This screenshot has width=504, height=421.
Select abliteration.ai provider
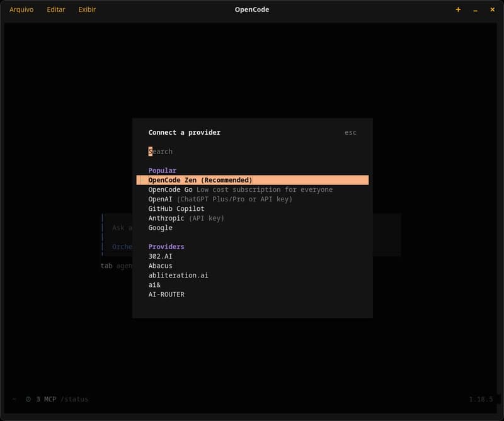tap(253, 276)
